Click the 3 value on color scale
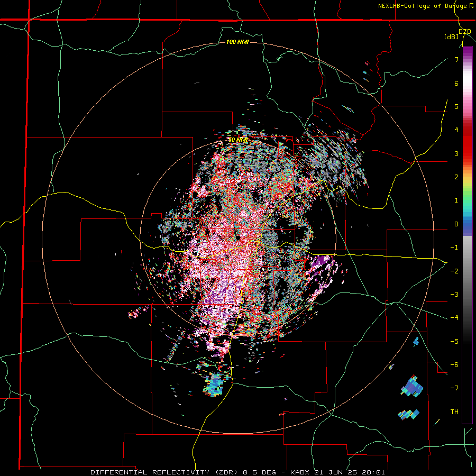 456,153
